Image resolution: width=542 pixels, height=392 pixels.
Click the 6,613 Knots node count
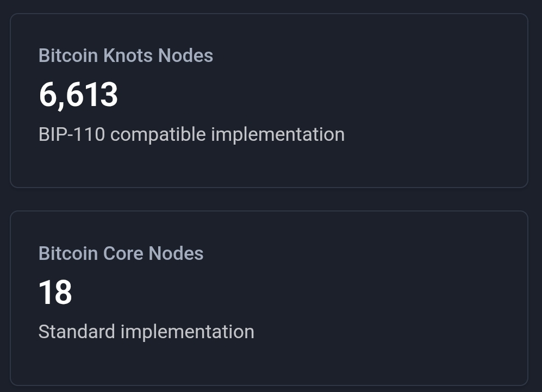(x=78, y=95)
